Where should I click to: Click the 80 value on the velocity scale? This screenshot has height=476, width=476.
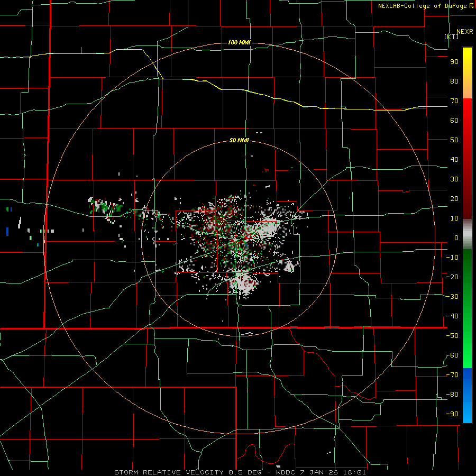454,81
